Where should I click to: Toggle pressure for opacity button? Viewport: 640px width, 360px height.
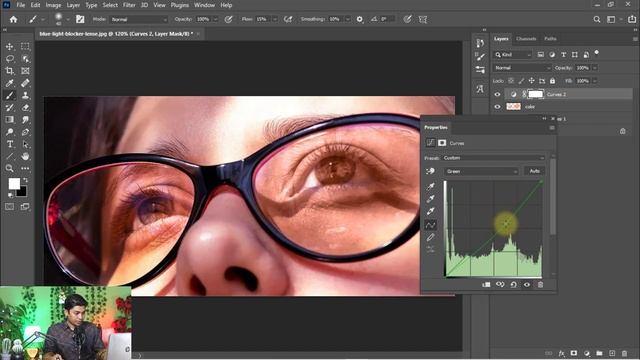click(229, 19)
